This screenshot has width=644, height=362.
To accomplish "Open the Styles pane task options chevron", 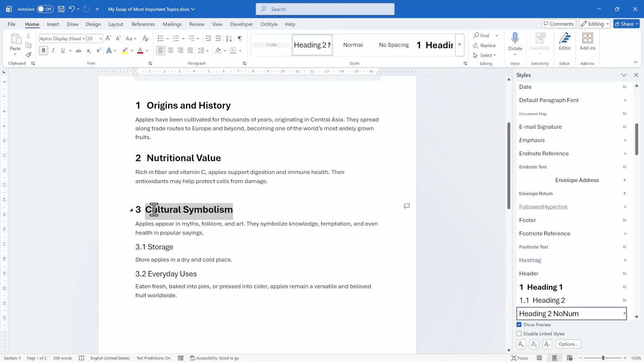I will pos(624,75).
